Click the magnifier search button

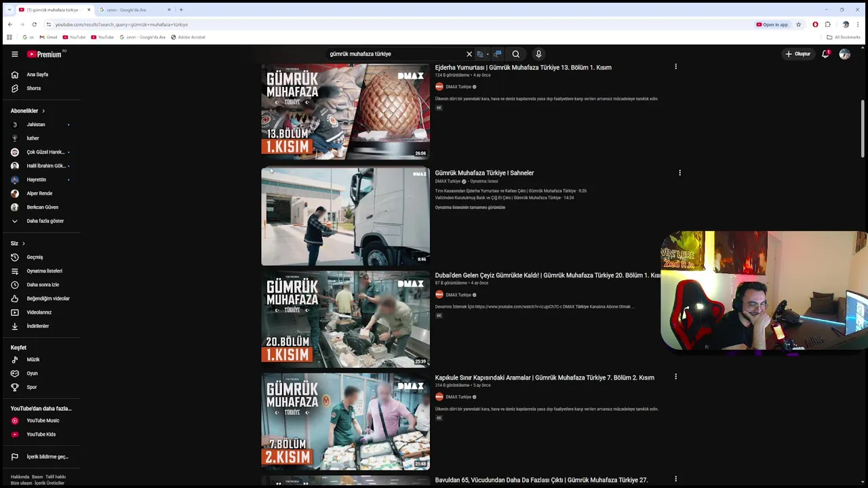pyautogui.click(x=516, y=54)
